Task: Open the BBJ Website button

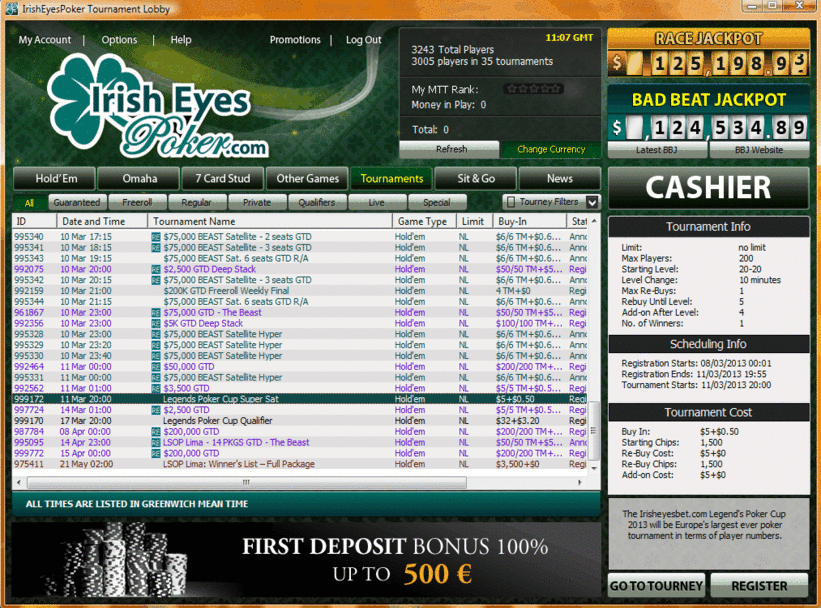Action: click(759, 150)
